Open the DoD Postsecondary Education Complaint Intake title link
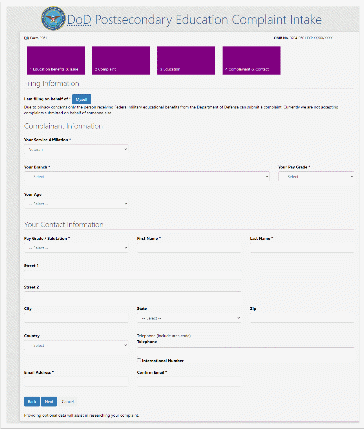Viewport: 364px width, 429px height. tap(194, 20)
